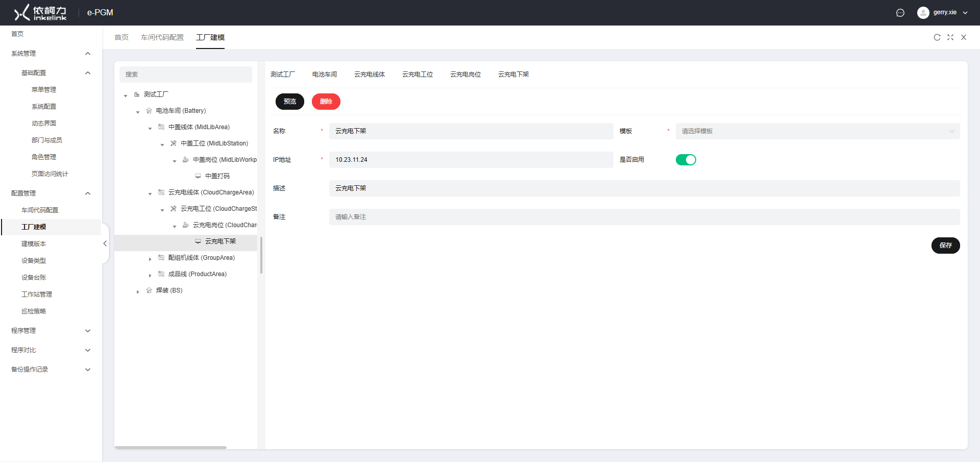Image resolution: width=980 pixels, height=465 pixels.
Task: Open the chat message icon in header
Action: [x=900, y=13]
